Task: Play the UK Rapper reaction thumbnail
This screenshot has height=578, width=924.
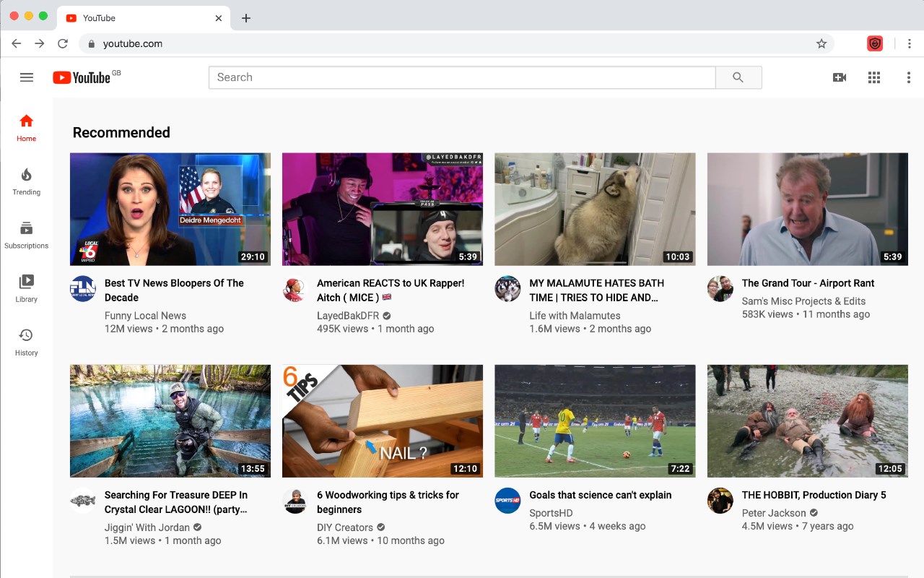Action: pyautogui.click(x=383, y=210)
